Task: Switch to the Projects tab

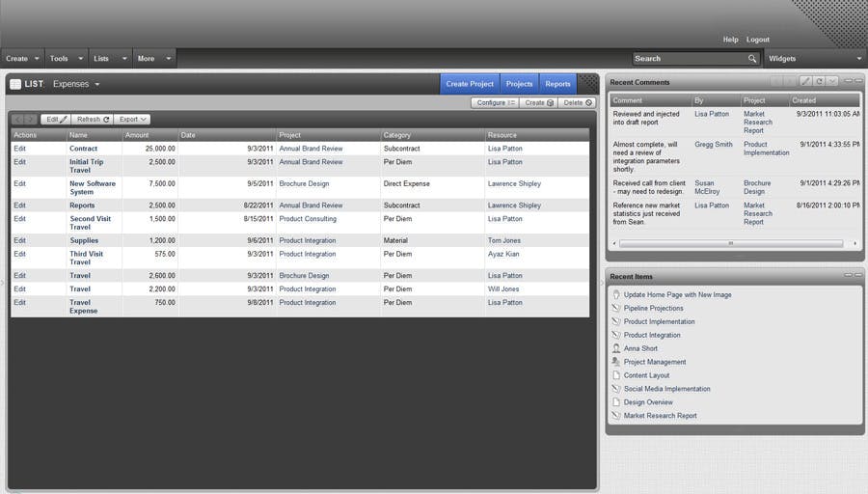Action: point(519,84)
